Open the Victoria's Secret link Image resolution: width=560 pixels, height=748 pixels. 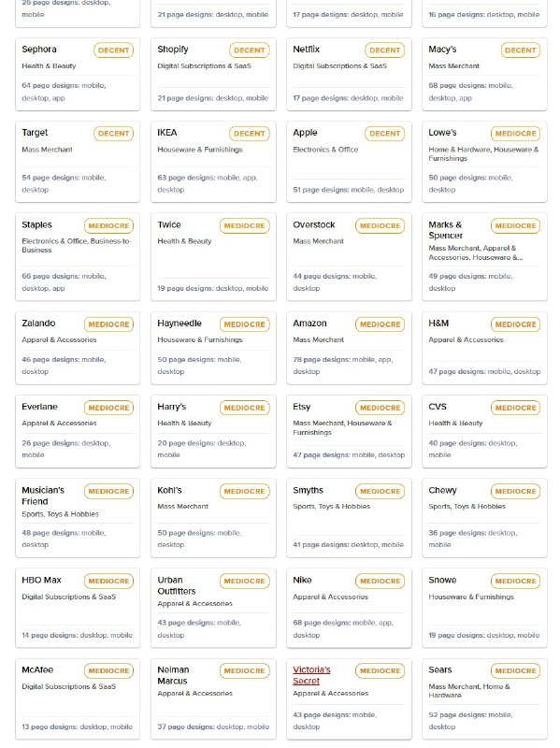click(311, 675)
